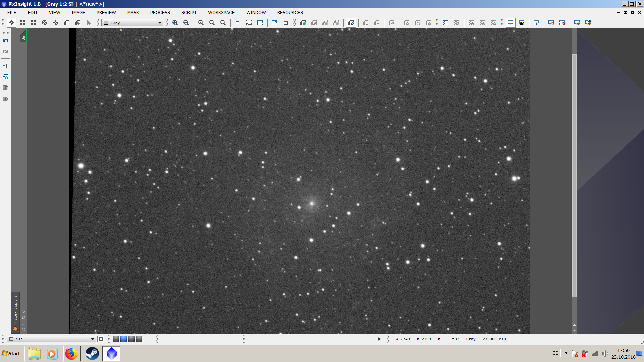Fit the image to the window
The width and height of the screenshot is (644, 362).
pos(22,23)
